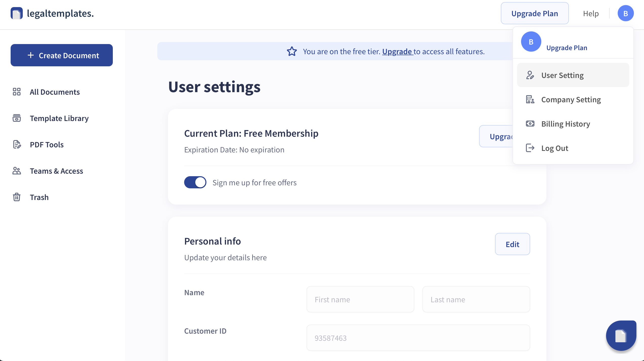Click the Template Library icon

(17, 118)
